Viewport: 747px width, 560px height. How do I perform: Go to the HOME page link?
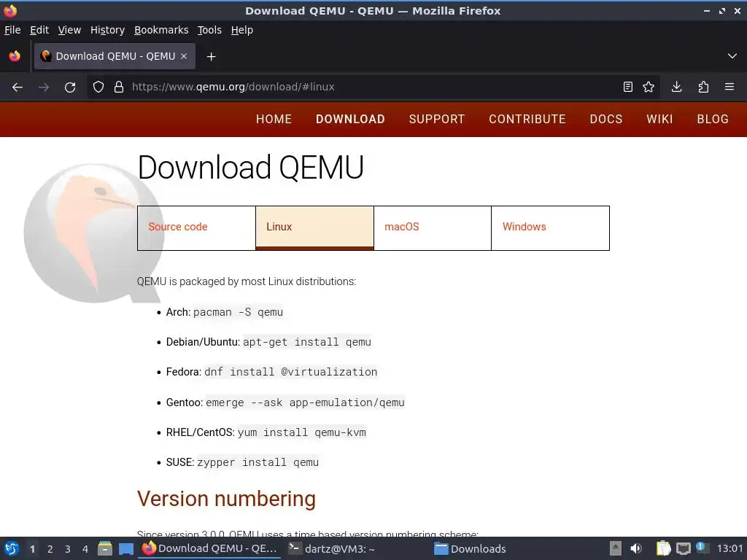274,119
